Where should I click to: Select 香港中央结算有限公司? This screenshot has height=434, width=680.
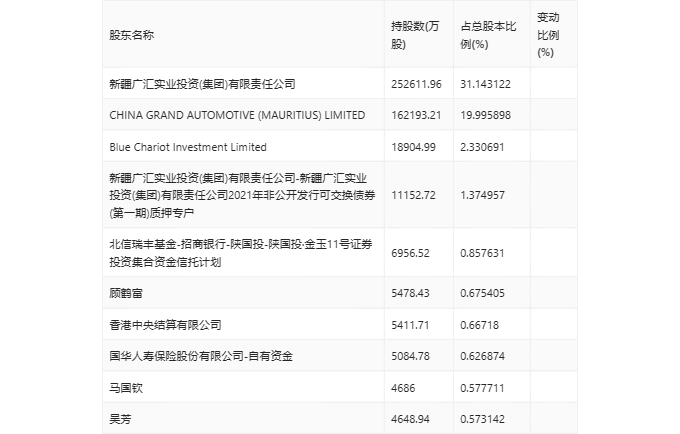point(165,325)
